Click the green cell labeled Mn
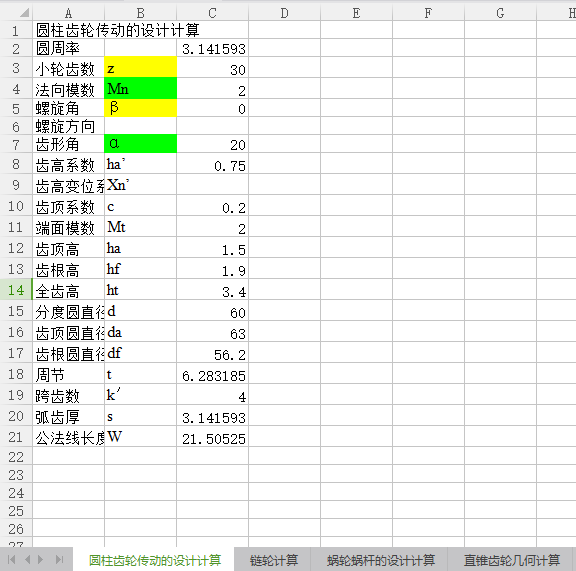Viewport: 576px width, 571px height. (140, 88)
